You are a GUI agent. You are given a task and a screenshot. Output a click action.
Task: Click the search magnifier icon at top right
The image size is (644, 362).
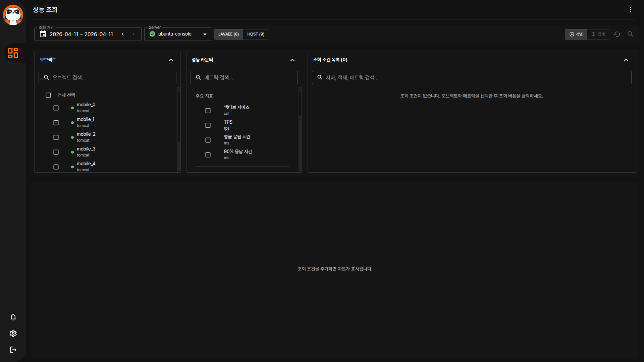click(630, 34)
